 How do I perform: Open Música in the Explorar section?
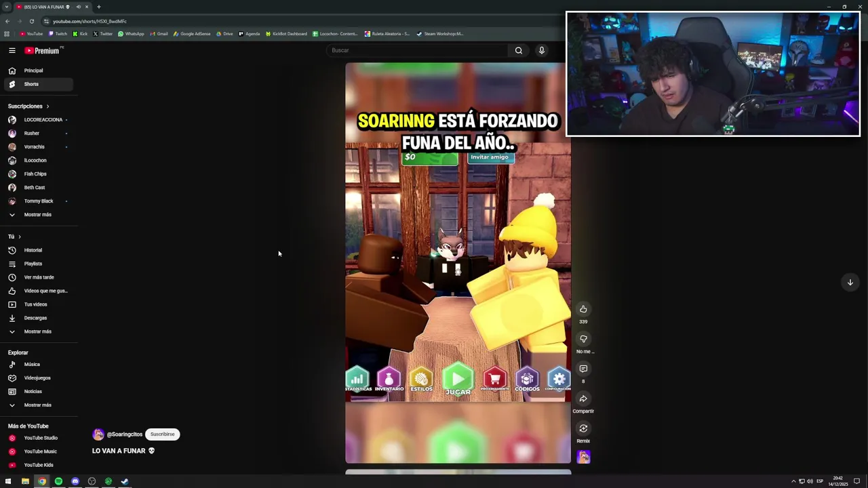pyautogui.click(x=38, y=364)
